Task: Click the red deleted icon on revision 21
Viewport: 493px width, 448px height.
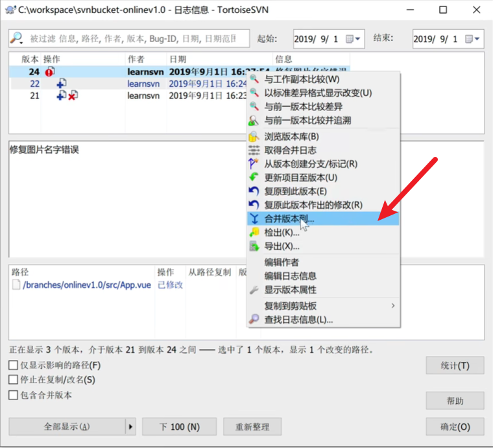Action: pos(73,95)
